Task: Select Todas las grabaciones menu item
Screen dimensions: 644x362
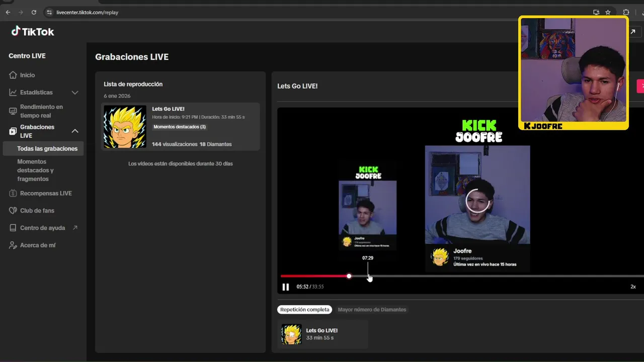Action: coord(43,148)
